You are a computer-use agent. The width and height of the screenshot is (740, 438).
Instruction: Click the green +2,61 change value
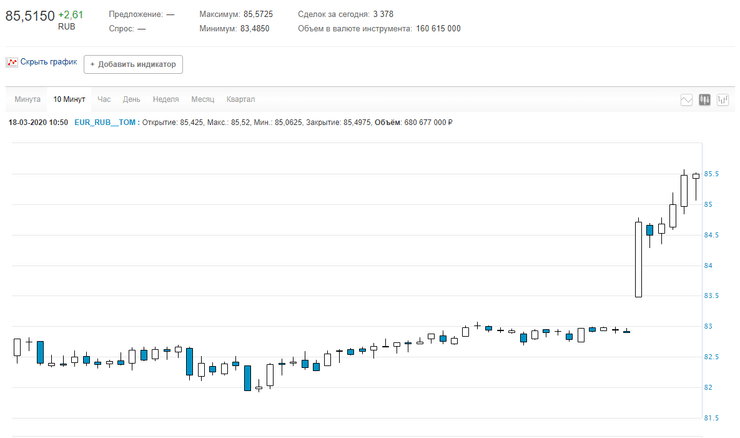click(71, 15)
